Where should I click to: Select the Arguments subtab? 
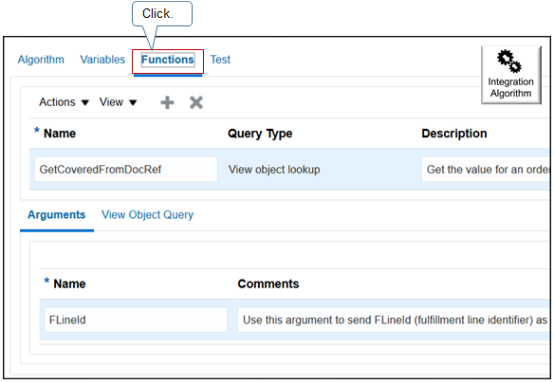coord(57,215)
